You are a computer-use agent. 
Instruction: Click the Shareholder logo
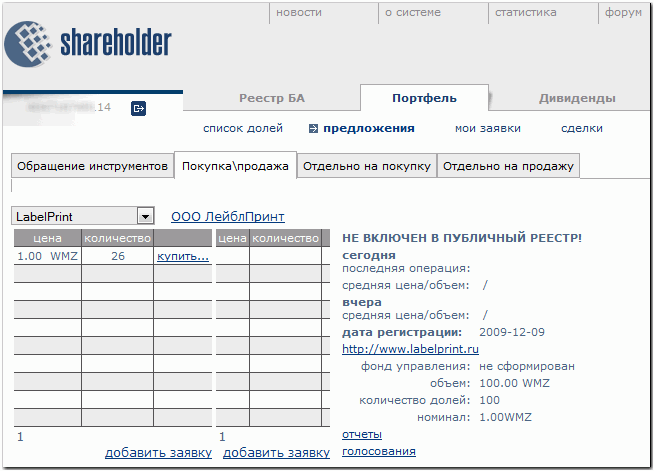point(88,43)
